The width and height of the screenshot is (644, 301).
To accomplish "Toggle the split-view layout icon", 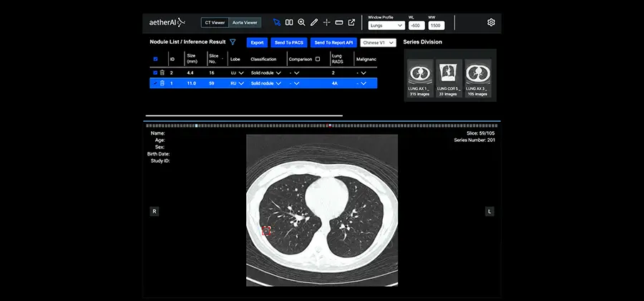I will click(289, 22).
